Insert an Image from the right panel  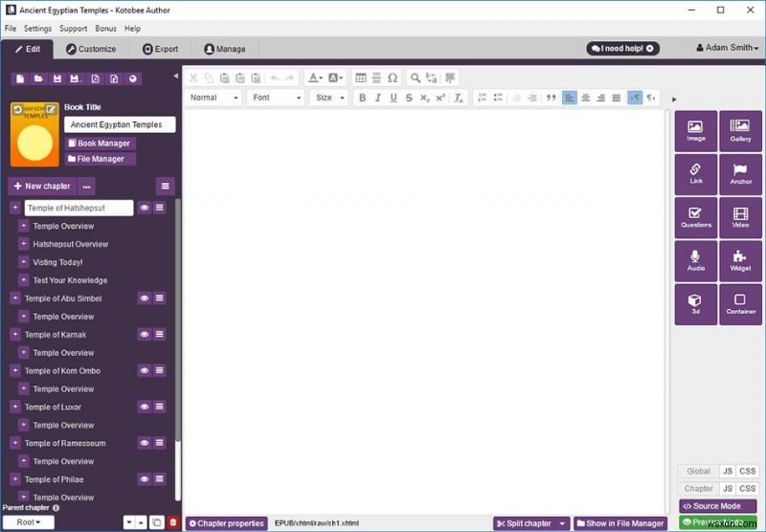(696, 131)
